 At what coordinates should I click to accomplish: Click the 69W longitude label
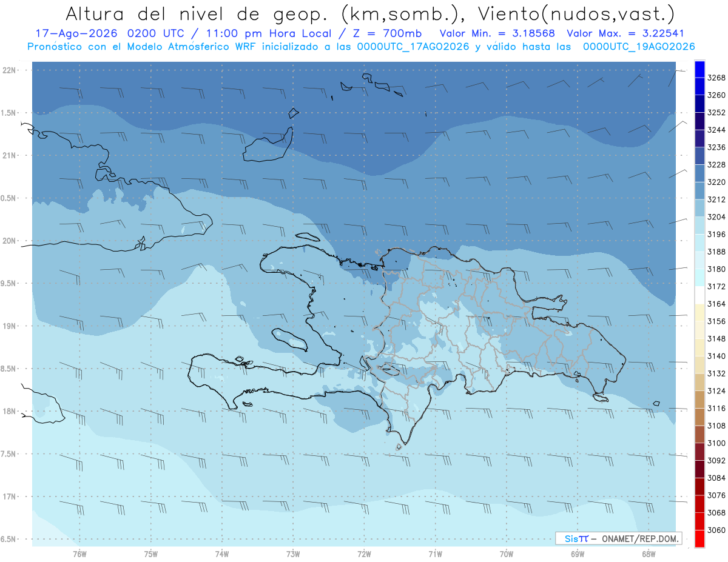[578, 554]
